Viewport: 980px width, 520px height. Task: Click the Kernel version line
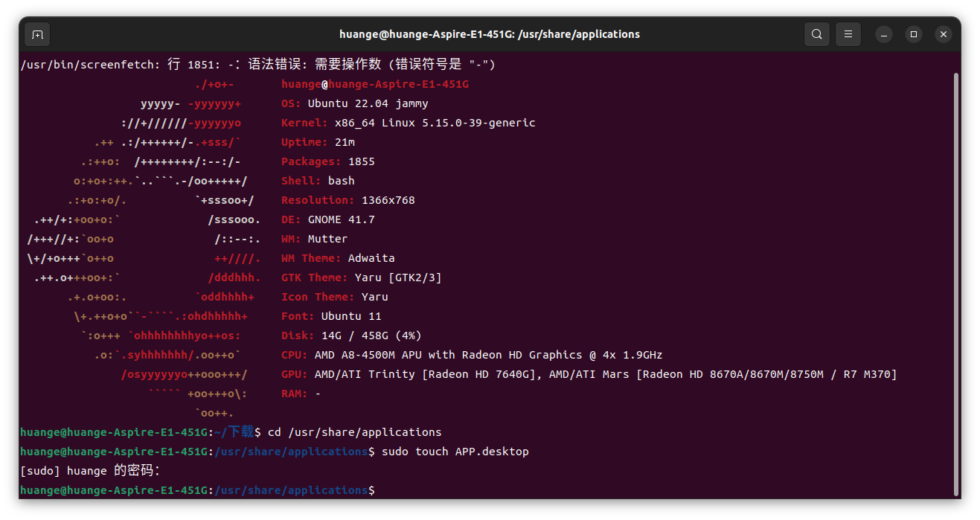pyautogui.click(x=408, y=123)
